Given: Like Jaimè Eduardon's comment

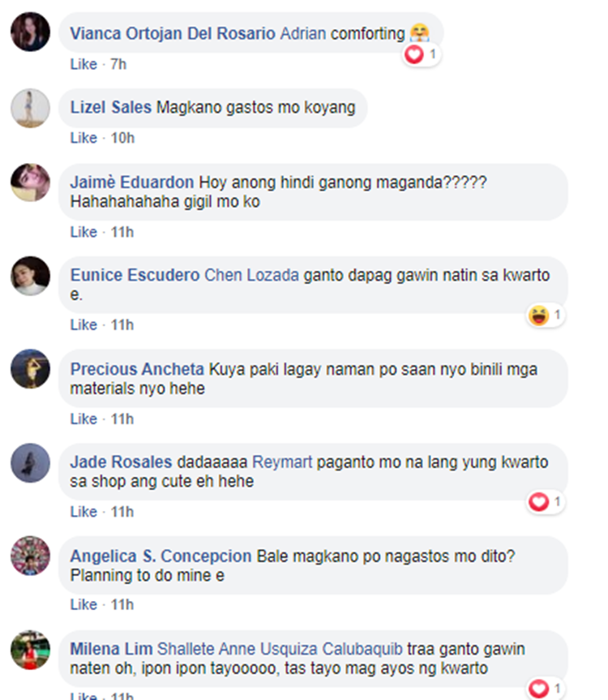Looking at the screenshot, I should click(x=83, y=232).
